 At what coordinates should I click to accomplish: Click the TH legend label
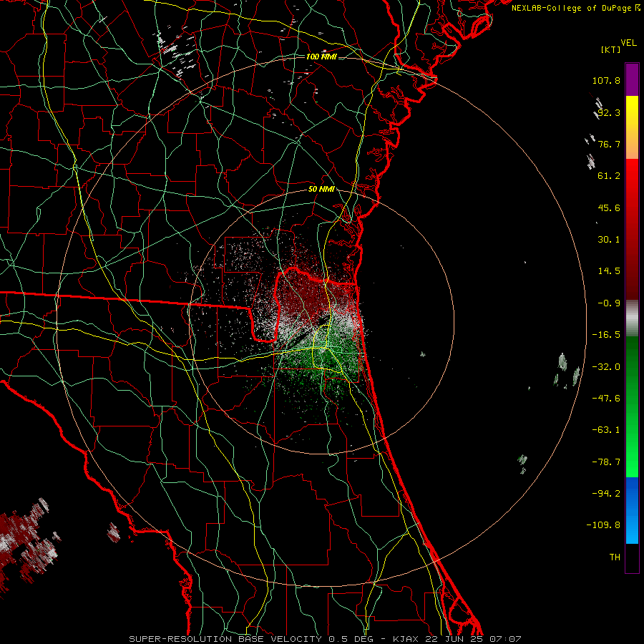(x=615, y=557)
